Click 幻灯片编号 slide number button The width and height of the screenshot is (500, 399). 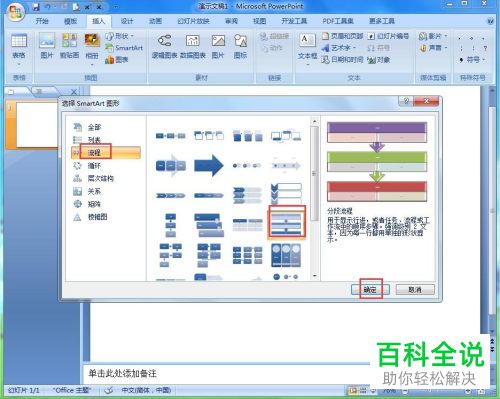point(388,36)
